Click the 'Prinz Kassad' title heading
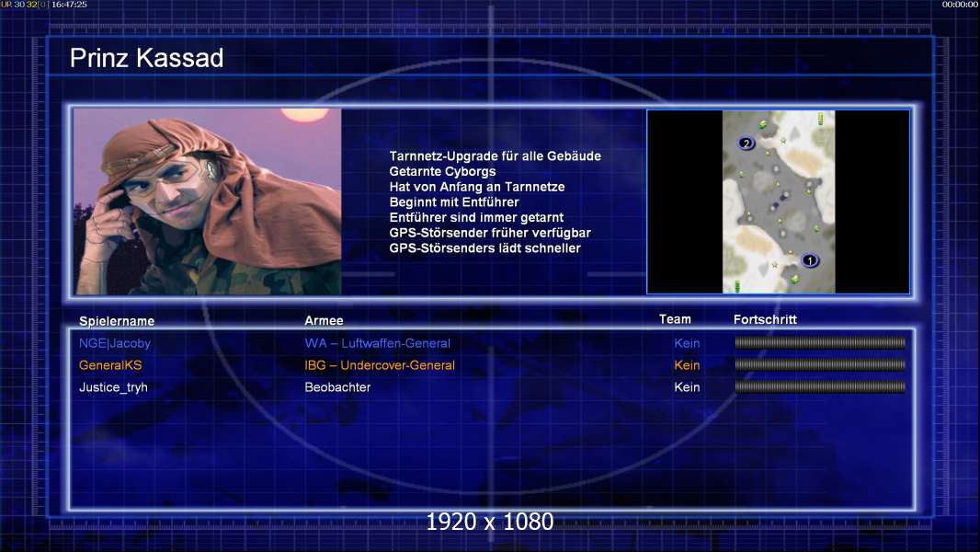This screenshot has width=980, height=552. 146,58
